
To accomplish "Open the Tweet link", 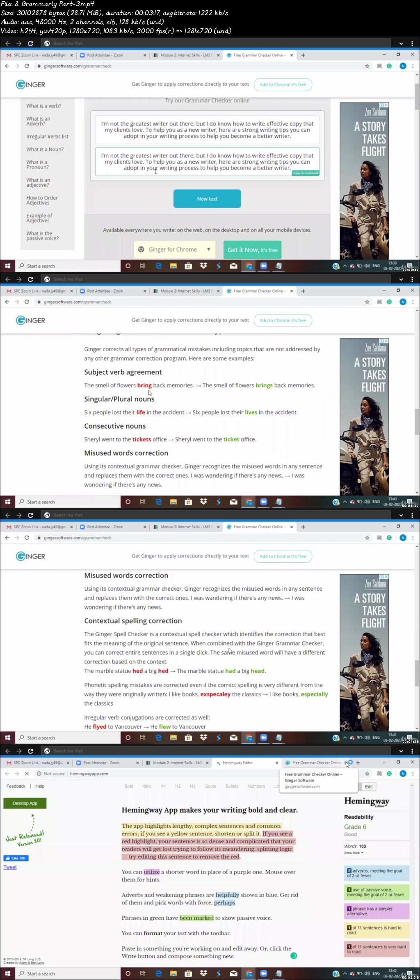I will 10,867.
